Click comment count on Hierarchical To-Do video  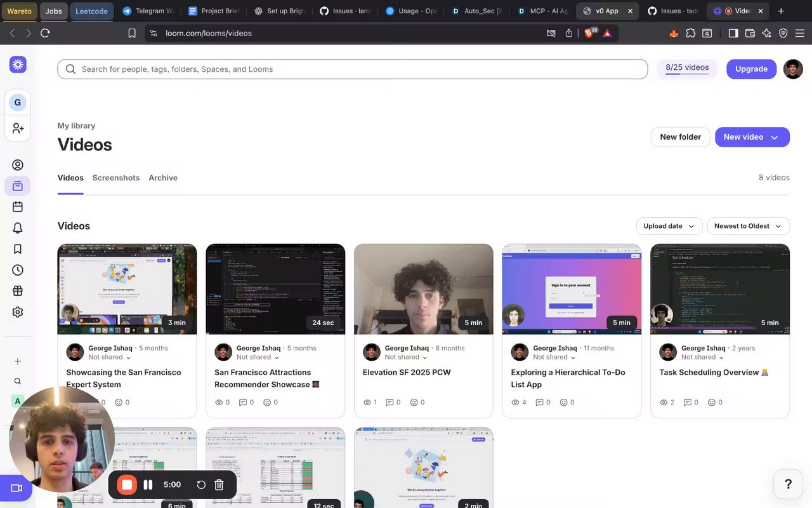click(x=543, y=403)
